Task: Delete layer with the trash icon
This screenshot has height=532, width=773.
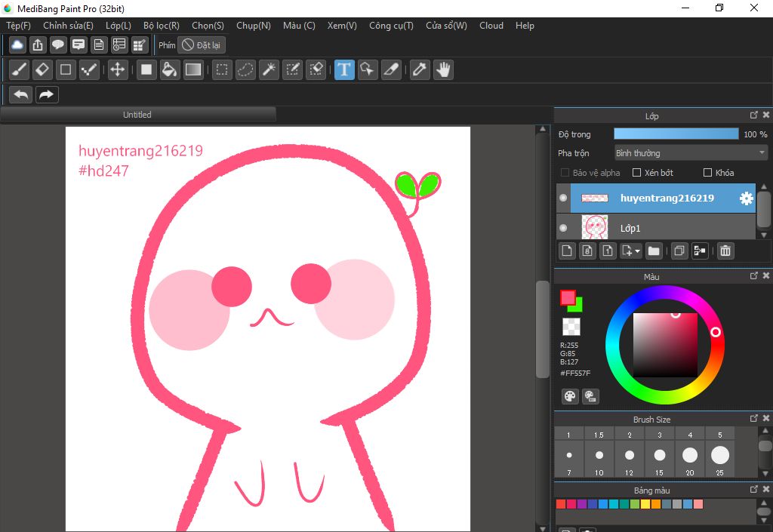Action: (725, 251)
